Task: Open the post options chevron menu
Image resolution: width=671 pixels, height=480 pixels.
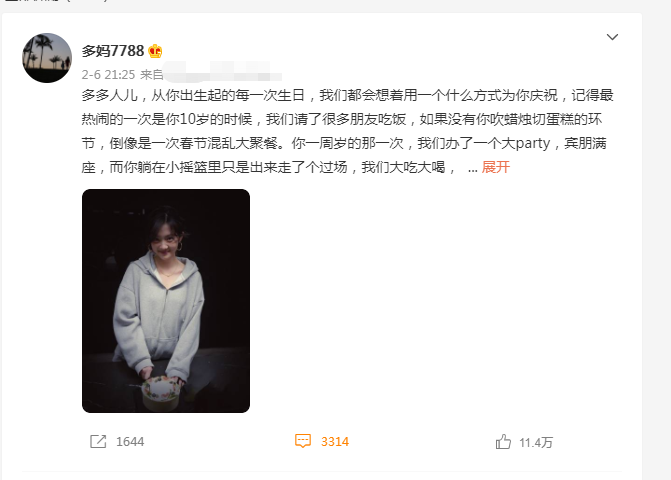Action: click(x=612, y=37)
